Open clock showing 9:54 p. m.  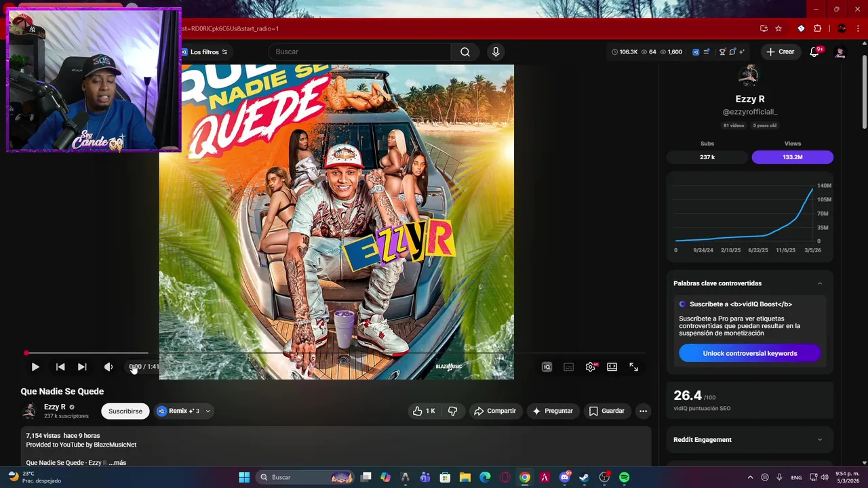[x=848, y=477]
